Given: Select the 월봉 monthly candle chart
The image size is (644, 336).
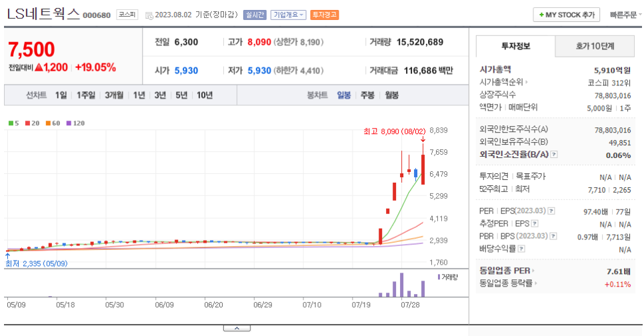Looking at the screenshot, I should tap(391, 95).
